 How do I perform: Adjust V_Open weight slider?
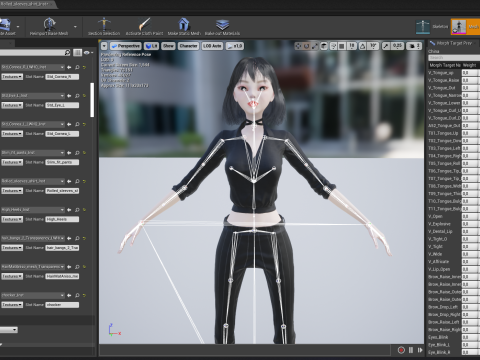coord(471,216)
